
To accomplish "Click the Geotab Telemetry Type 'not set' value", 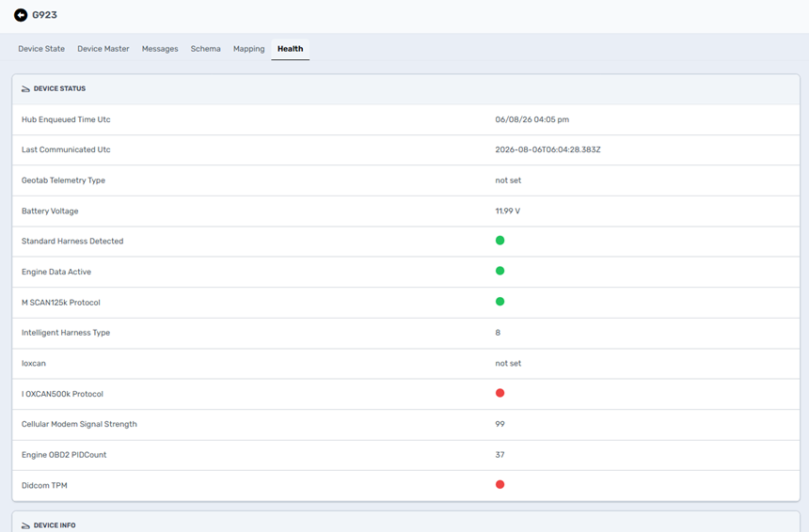I will (508, 180).
